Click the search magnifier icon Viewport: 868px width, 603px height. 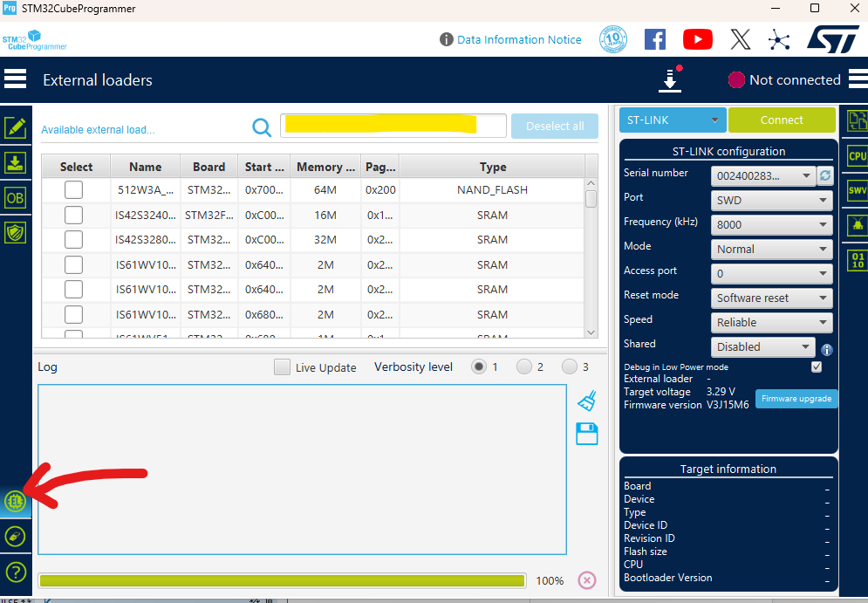coord(262,127)
